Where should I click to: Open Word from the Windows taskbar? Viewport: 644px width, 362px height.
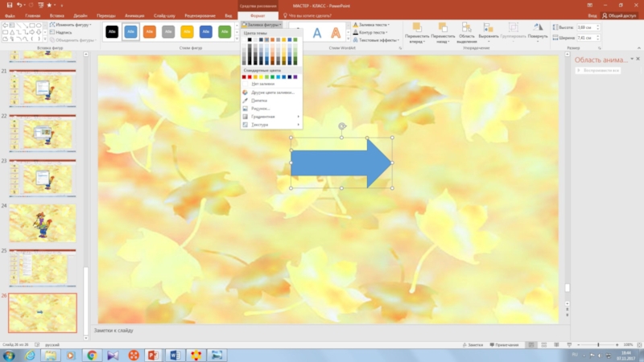(x=175, y=355)
